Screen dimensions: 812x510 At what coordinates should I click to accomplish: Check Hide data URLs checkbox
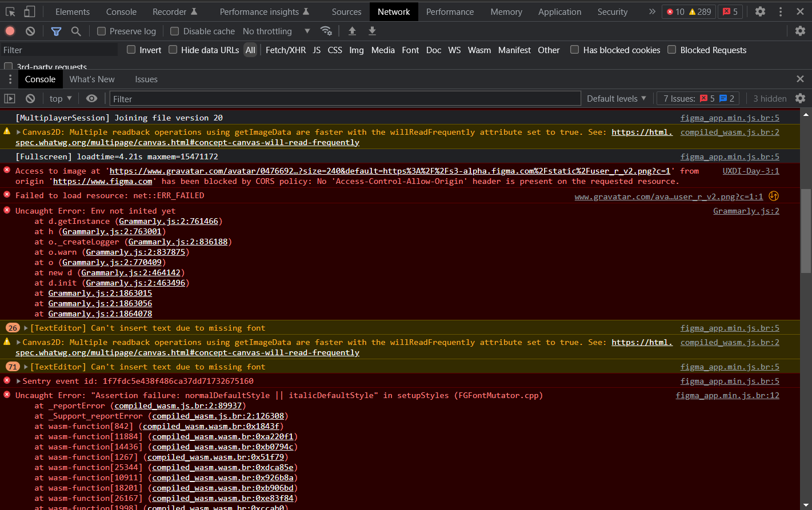173,50
